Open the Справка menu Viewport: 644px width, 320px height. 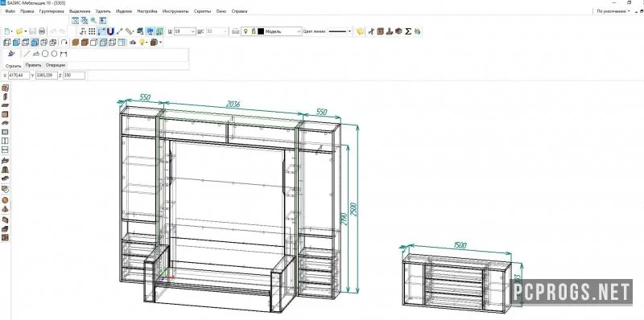(239, 11)
